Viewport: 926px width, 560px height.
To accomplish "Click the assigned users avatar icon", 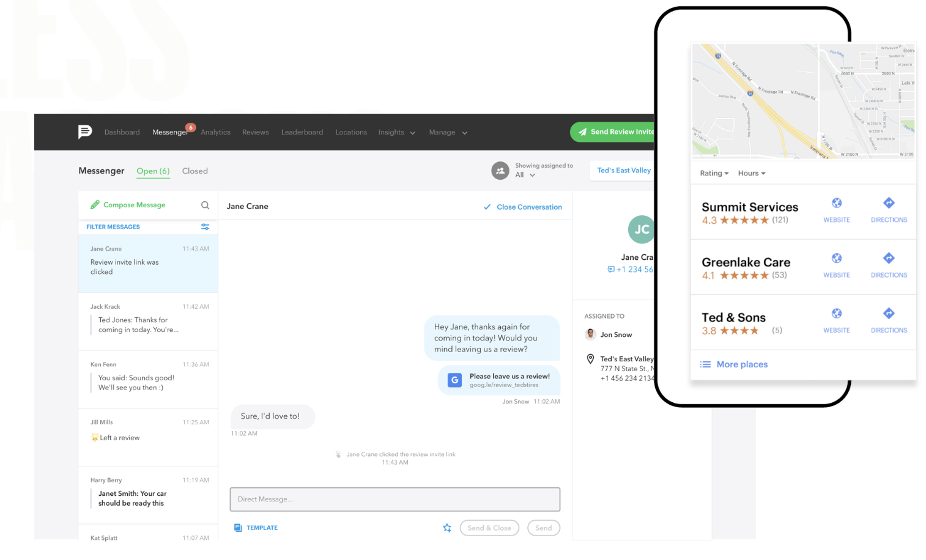I will point(500,171).
